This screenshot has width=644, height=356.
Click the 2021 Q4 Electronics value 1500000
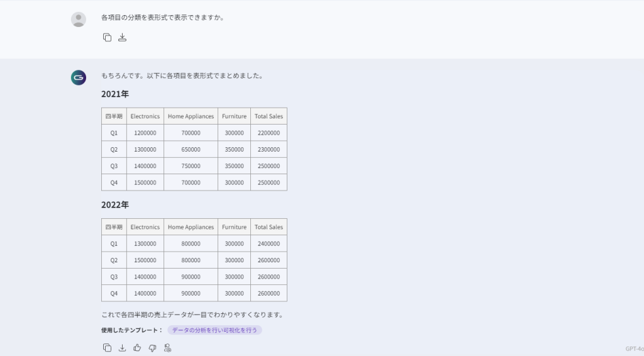tap(145, 182)
